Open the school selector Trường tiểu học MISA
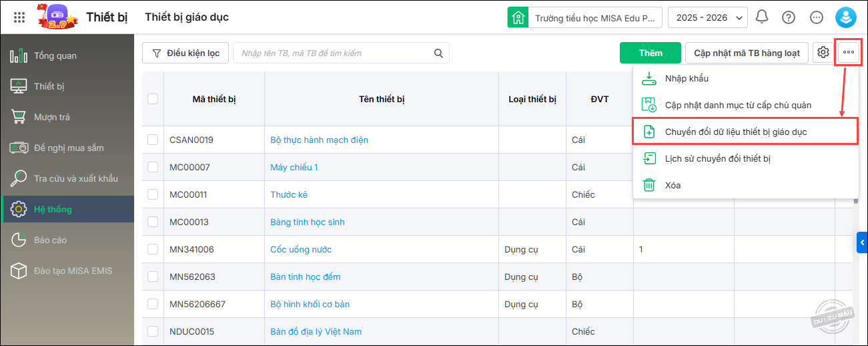The width and height of the screenshot is (868, 346). tap(585, 17)
